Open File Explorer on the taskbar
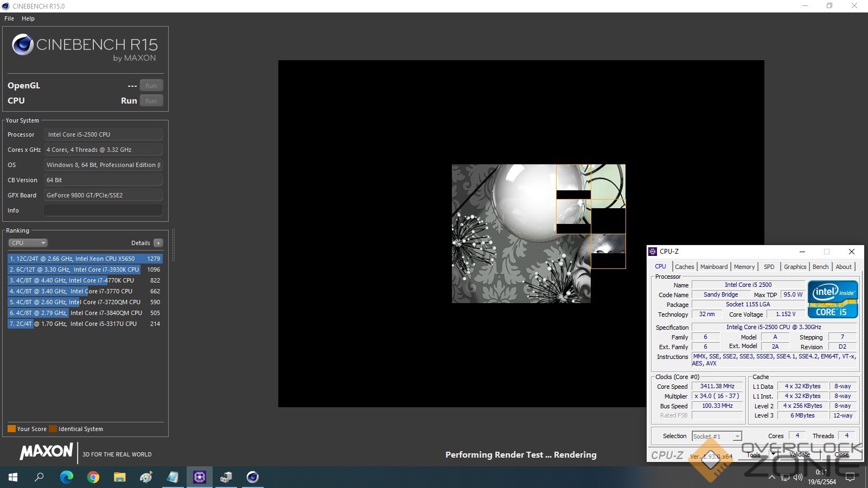868x488 pixels. (x=120, y=477)
